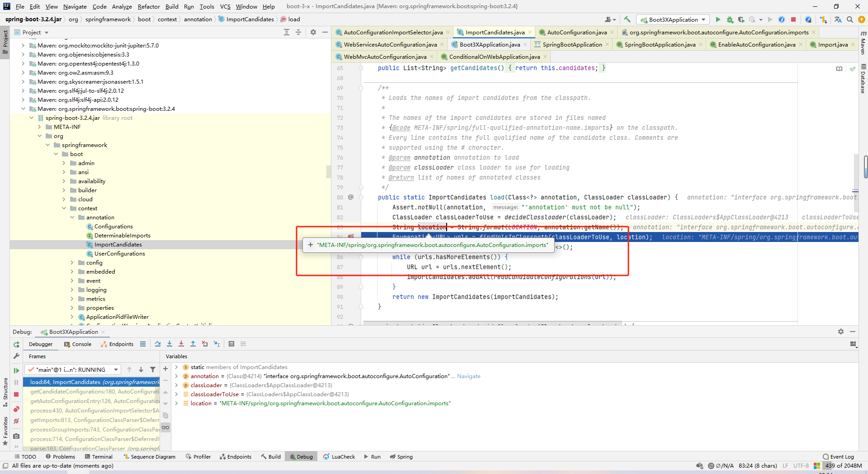Image resolution: width=868 pixels, height=474 pixels.
Task: Open Boot3XApplication run configuration dropdown
Action: pyautogui.click(x=673, y=19)
